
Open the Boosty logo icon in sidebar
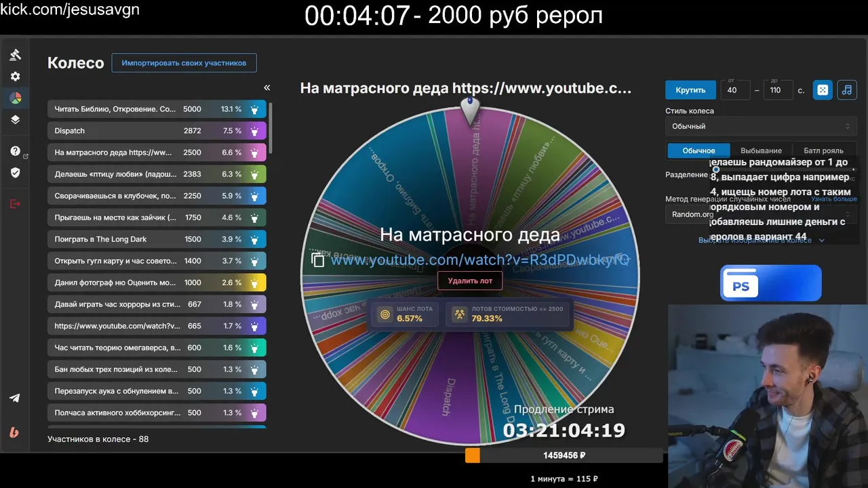[x=15, y=432]
